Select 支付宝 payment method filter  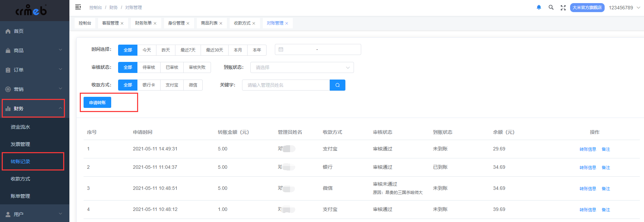pos(172,85)
